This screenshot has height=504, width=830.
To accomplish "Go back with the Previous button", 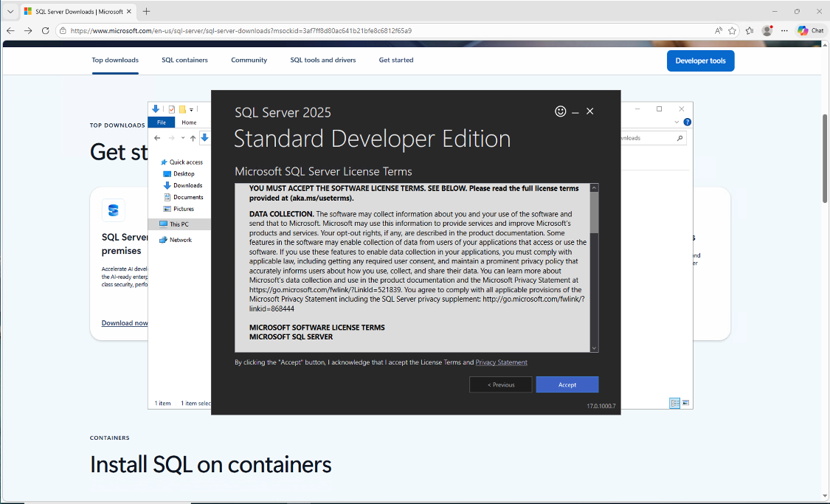I will [500, 385].
